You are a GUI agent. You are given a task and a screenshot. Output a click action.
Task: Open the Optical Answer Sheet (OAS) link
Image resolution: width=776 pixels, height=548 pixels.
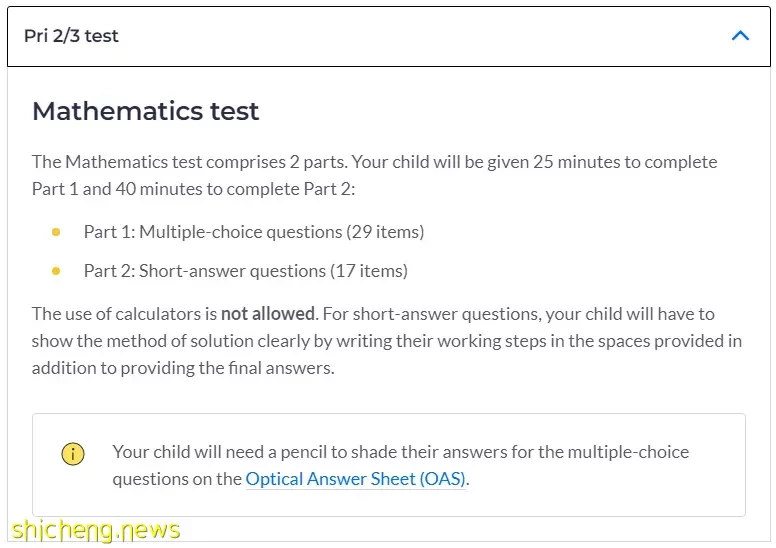point(355,479)
